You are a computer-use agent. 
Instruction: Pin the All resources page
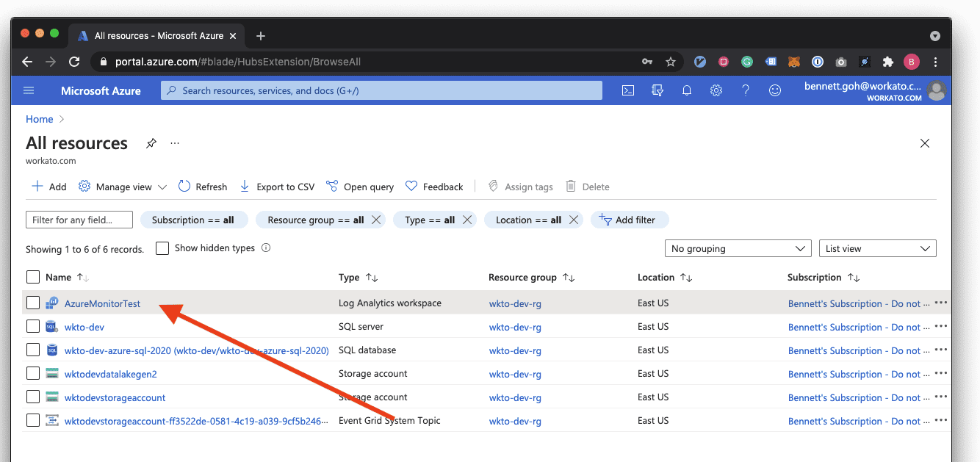pos(151,143)
